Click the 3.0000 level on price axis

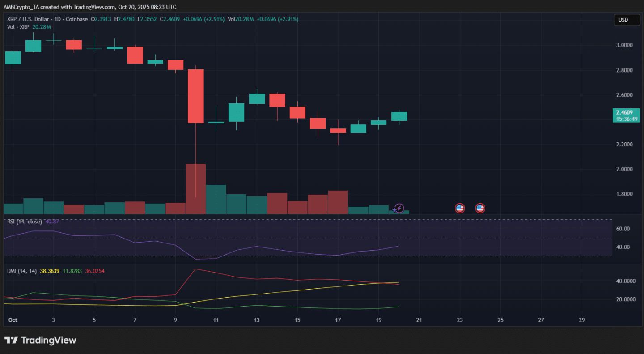pyautogui.click(x=624, y=45)
